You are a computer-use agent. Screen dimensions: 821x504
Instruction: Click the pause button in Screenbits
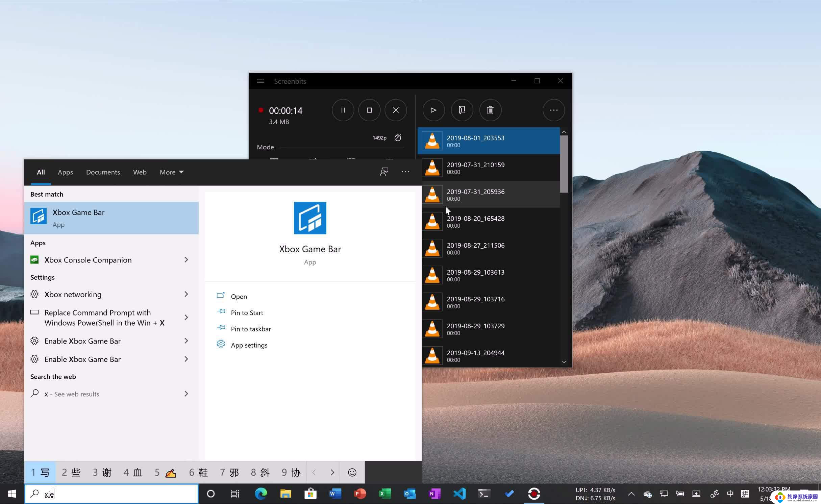(x=343, y=110)
